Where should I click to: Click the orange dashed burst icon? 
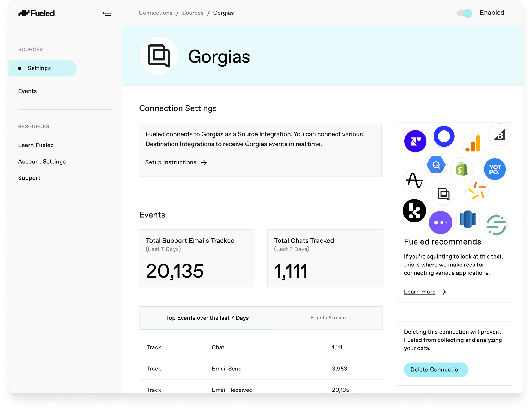477,191
